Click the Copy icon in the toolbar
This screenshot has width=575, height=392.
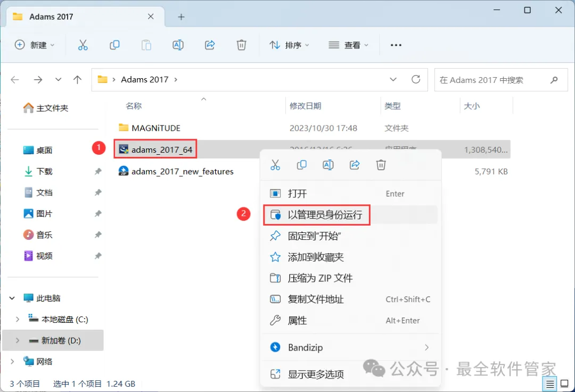click(114, 45)
